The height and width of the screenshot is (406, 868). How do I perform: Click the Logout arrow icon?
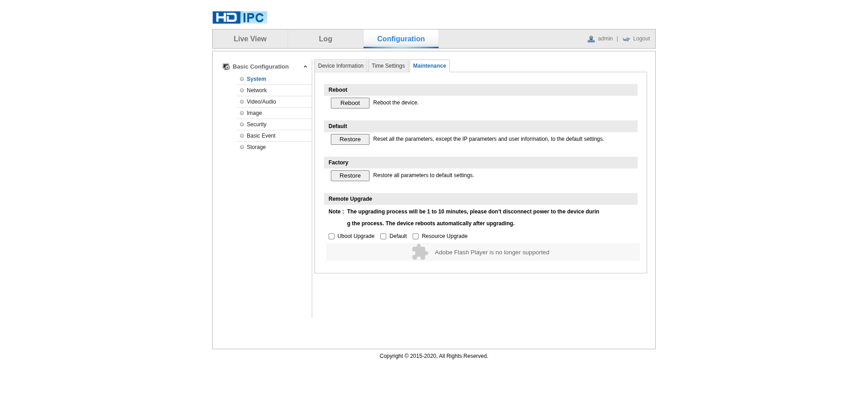[626, 39]
